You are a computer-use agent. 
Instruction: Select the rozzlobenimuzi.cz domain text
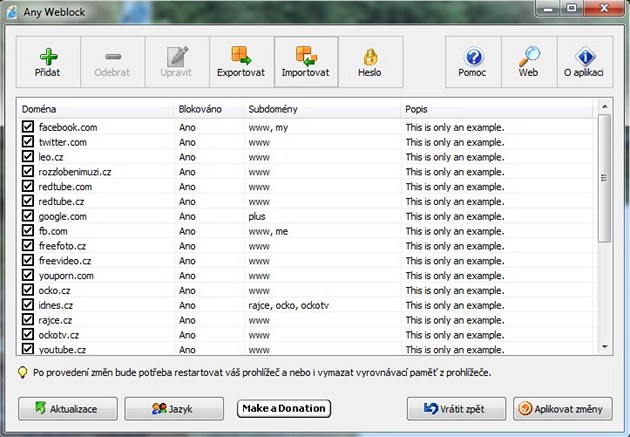click(x=75, y=172)
